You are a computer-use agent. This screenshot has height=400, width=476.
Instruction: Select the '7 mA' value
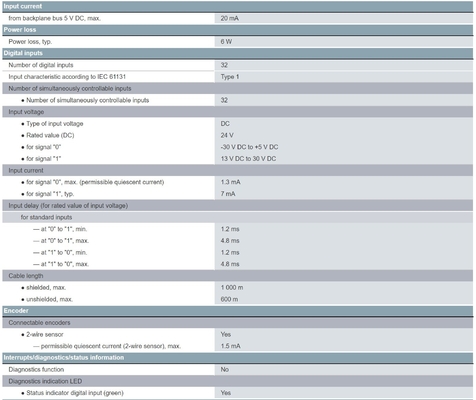click(x=228, y=194)
